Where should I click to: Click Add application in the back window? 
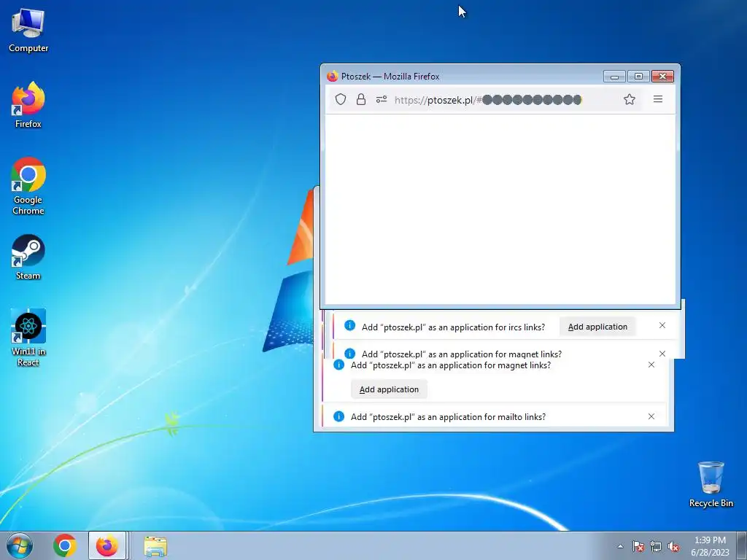(x=389, y=389)
